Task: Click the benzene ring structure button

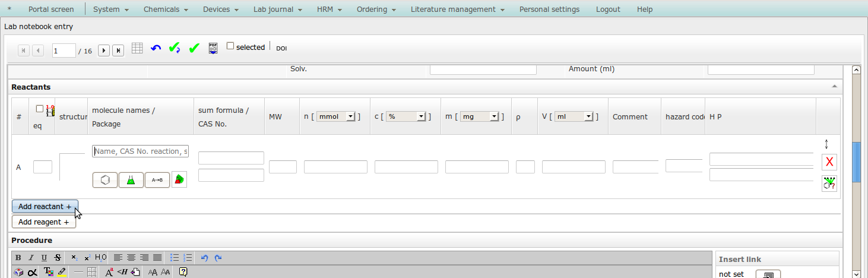Action: coord(105,180)
